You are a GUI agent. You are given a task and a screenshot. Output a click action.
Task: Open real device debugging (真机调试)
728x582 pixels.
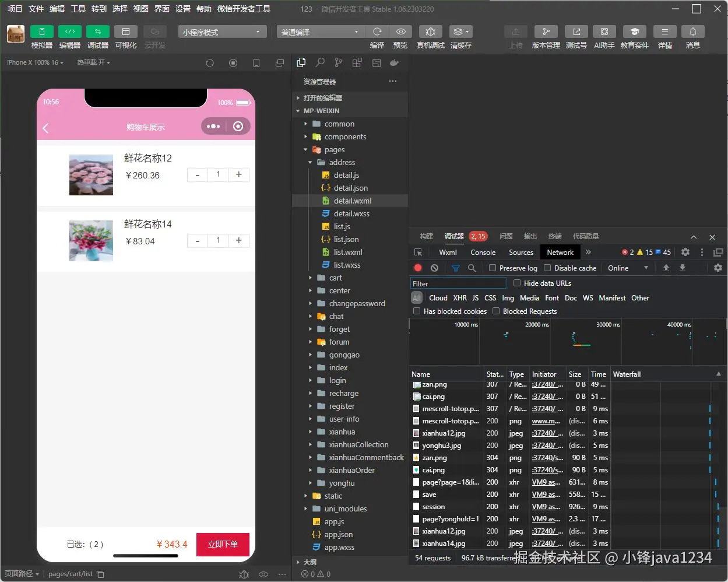431,31
